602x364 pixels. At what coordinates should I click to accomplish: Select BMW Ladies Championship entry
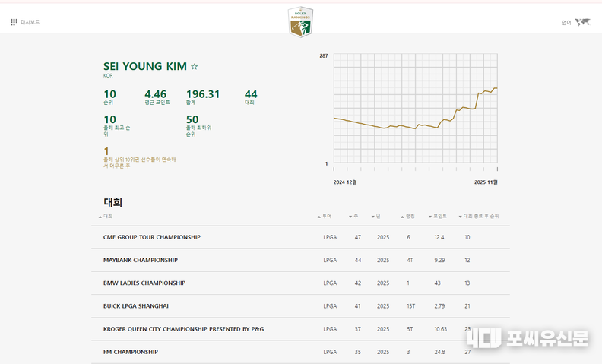[x=144, y=283]
